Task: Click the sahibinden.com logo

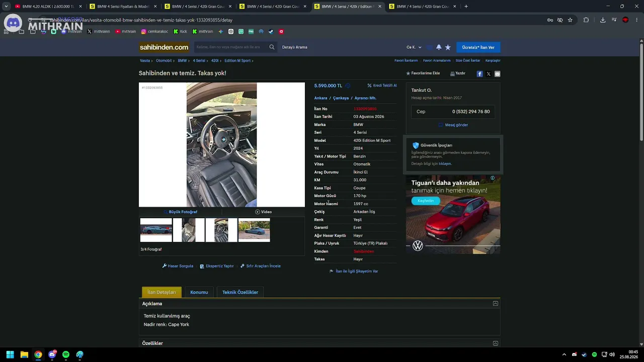Action: [x=164, y=47]
